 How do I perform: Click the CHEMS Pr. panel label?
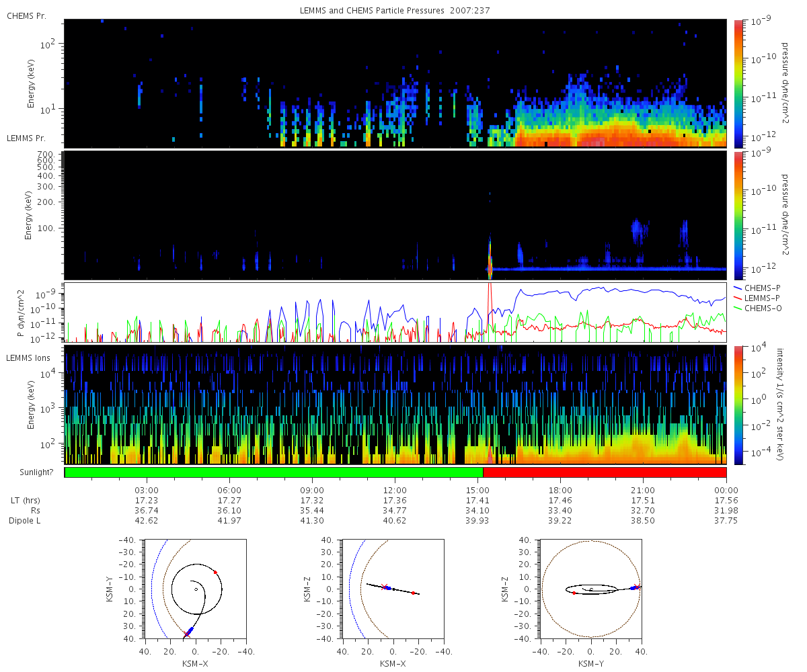(x=26, y=15)
